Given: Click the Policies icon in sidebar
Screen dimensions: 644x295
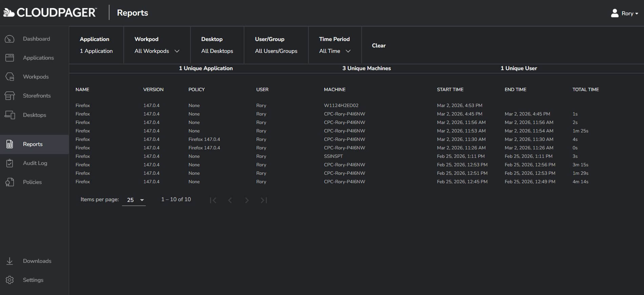Looking at the screenshot, I should point(9,182).
